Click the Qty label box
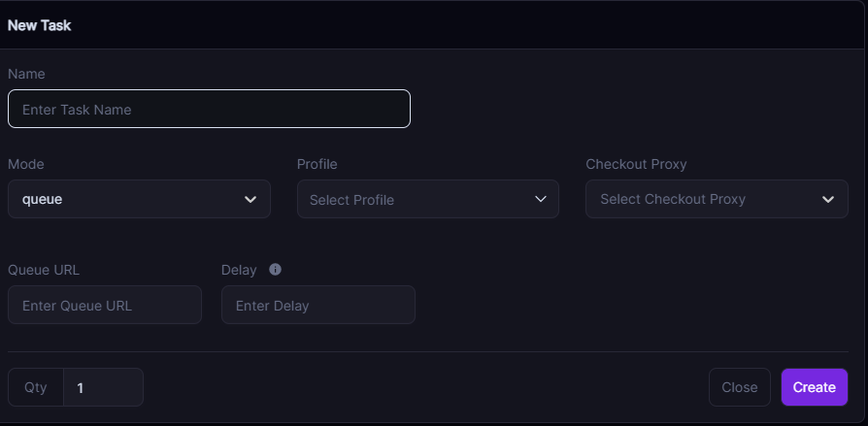This screenshot has height=426, width=868. (36, 387)
